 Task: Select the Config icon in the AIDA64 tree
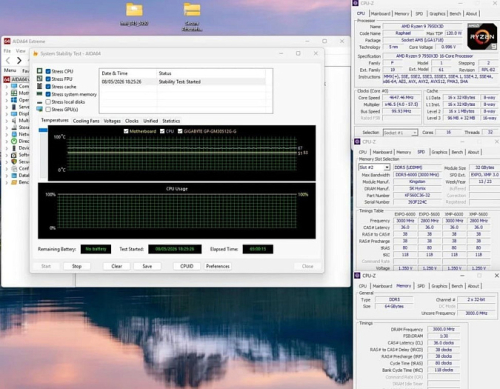[14, 168]
